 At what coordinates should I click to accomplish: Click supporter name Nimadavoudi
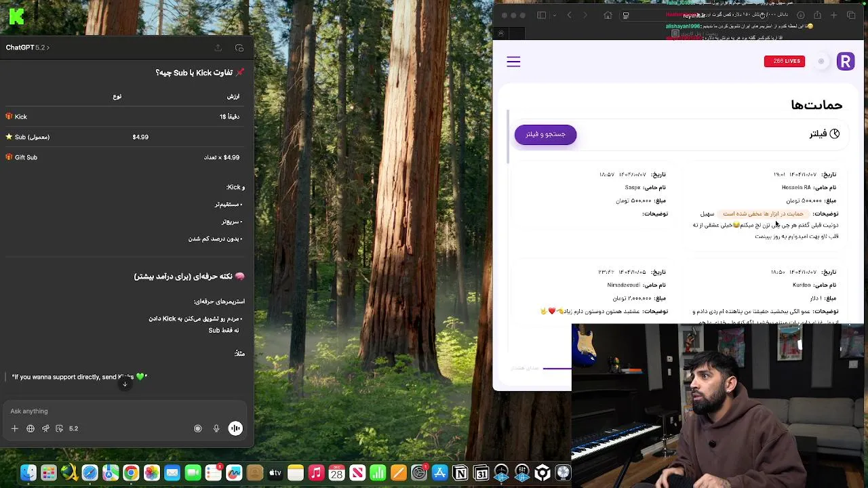624,285
